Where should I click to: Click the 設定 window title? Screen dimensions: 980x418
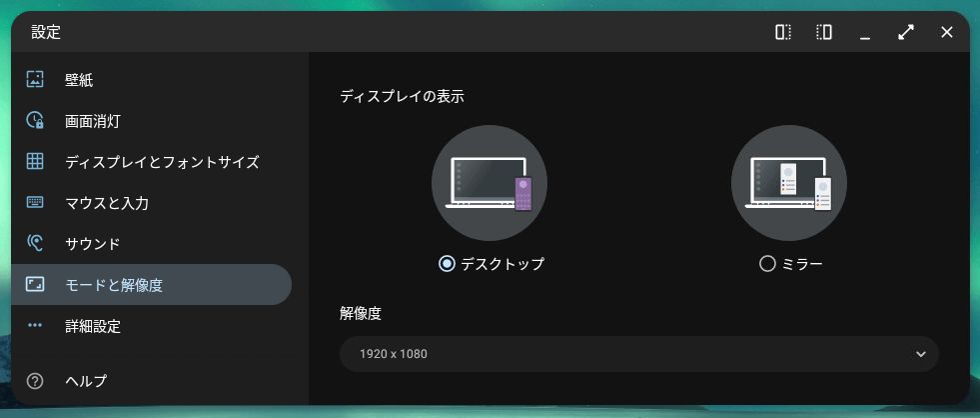46,32
